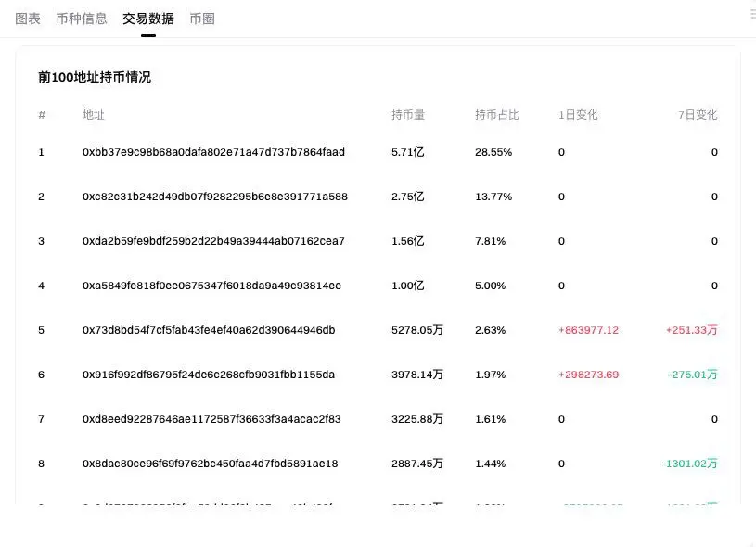
Task: Select the 交易数据 tab
Action: click(148, 19)
